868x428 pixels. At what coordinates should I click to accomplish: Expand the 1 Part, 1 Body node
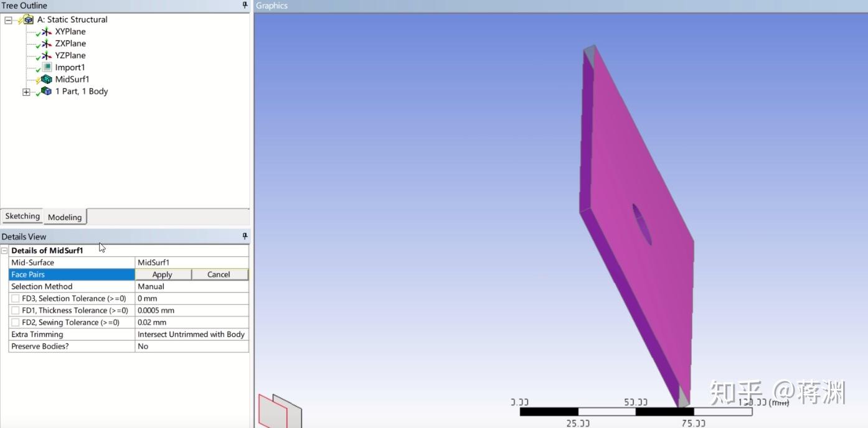(26, 91)
